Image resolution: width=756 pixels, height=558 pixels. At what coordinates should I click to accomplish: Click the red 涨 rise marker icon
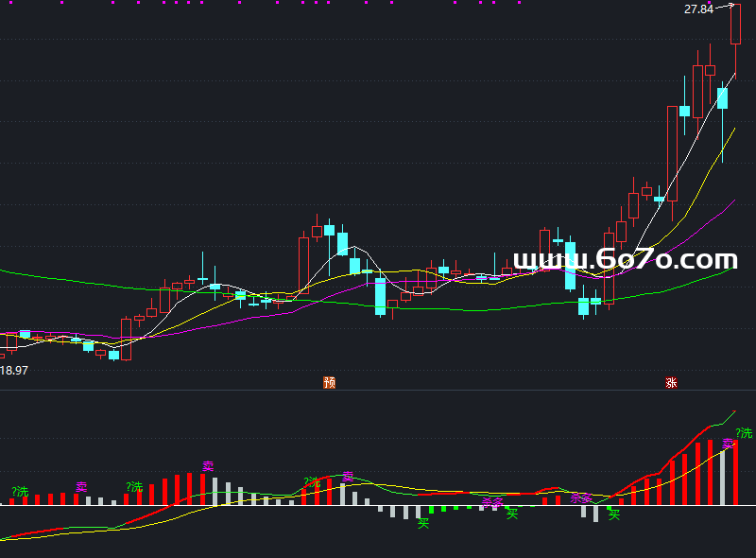click(671, 383)
